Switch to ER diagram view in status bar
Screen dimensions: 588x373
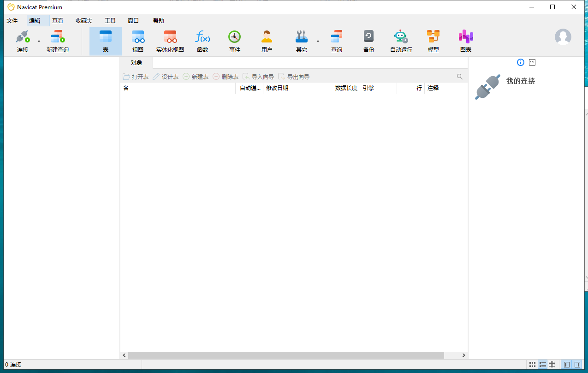[552, 365]
